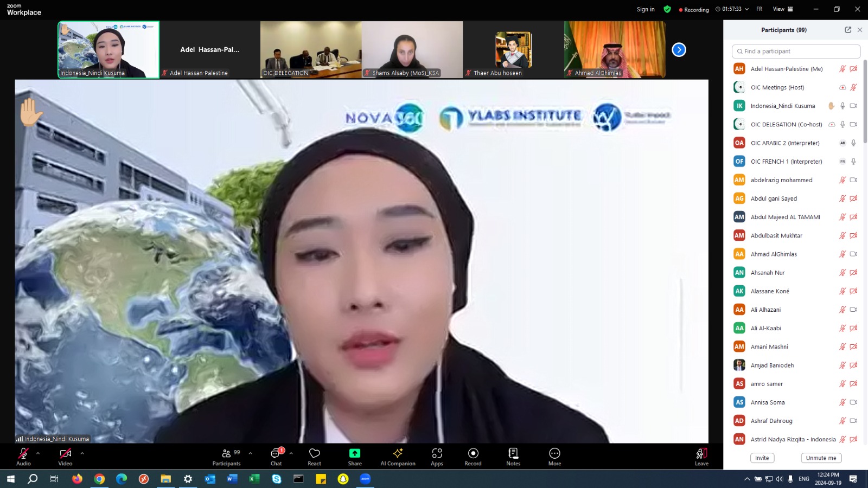
Task: Open the meeting timer dropdown
Action: (746, 9)
